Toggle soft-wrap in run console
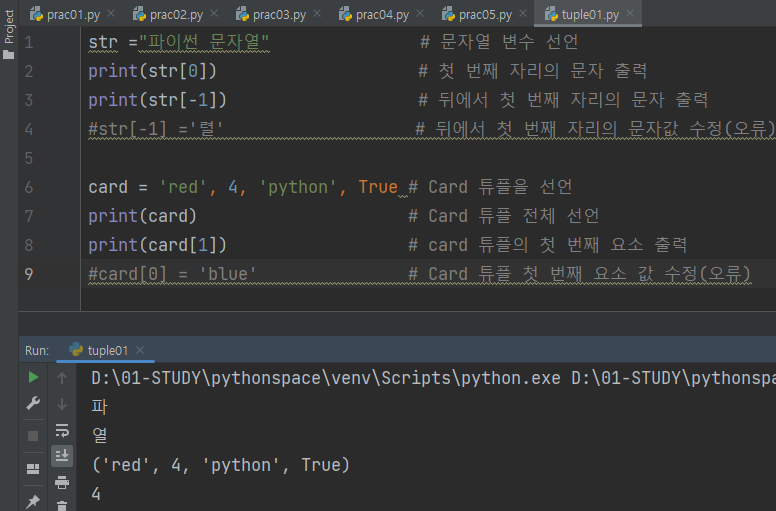The image size is (776, 511). pos(62,430)
